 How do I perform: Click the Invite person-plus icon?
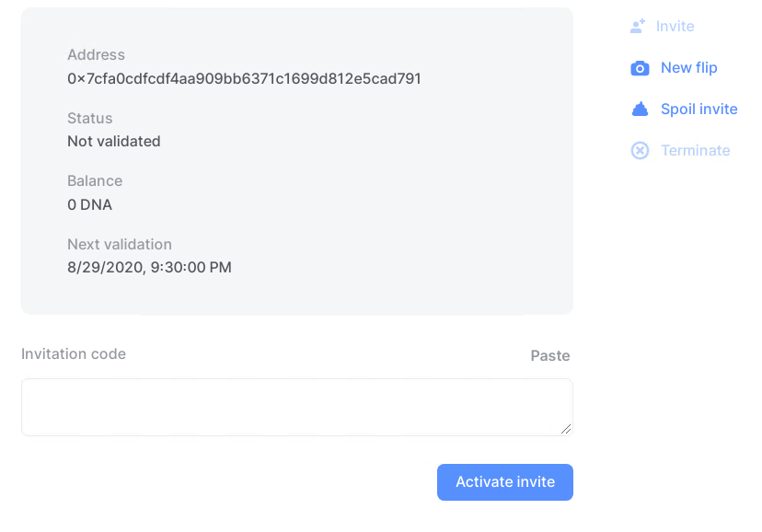click(x=638, y=27)
